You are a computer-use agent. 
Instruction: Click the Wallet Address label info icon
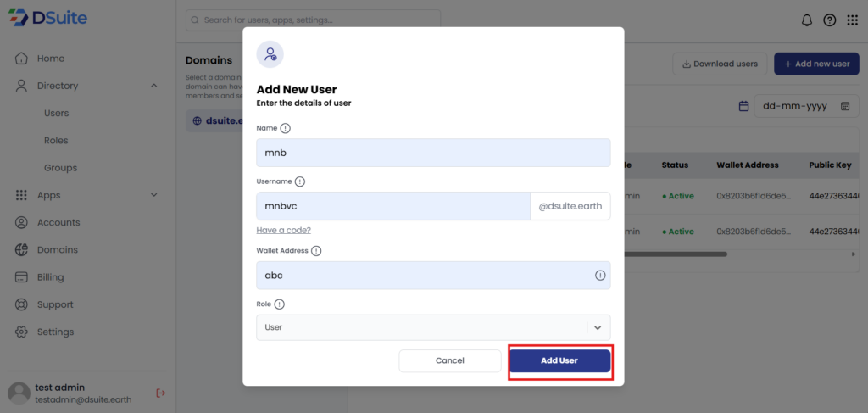(316, 251)
